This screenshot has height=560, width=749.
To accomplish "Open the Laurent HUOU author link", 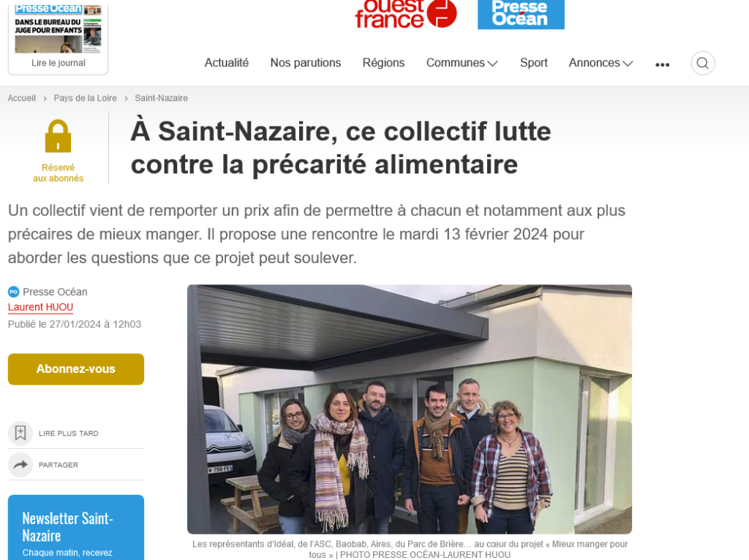I will (x=41, y=307).
